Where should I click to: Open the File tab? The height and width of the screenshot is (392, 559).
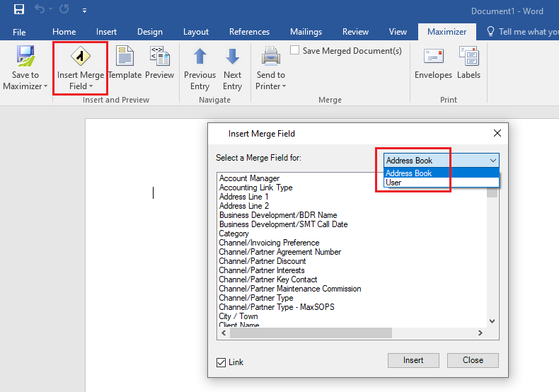coord(19,32)
